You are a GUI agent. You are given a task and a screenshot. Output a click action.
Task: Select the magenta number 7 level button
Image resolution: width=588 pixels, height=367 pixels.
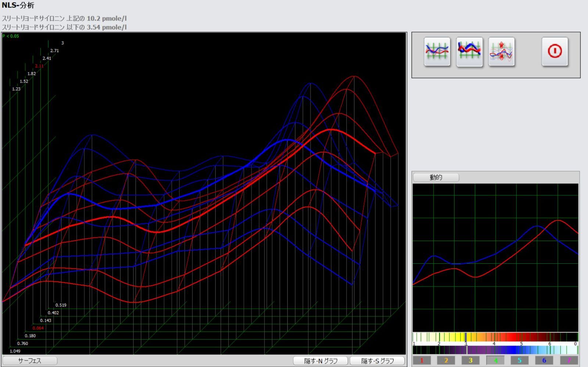[569, 360]
